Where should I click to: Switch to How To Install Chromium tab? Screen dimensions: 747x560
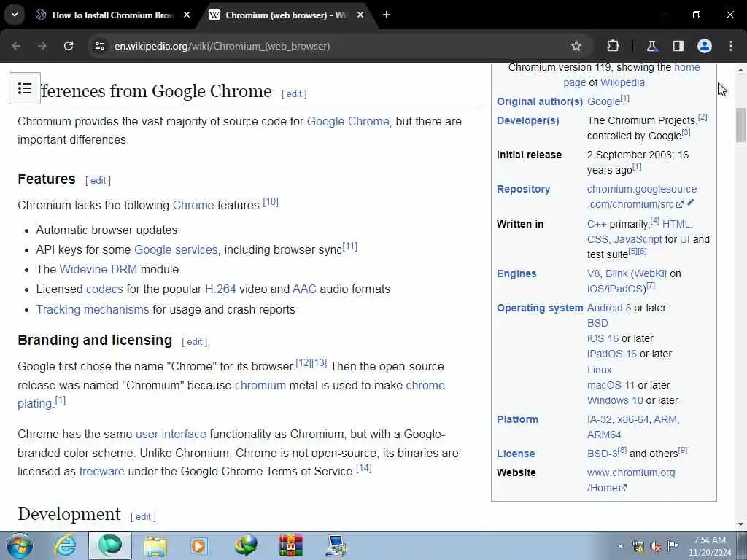pyautogui.click(x=112, y=15)
